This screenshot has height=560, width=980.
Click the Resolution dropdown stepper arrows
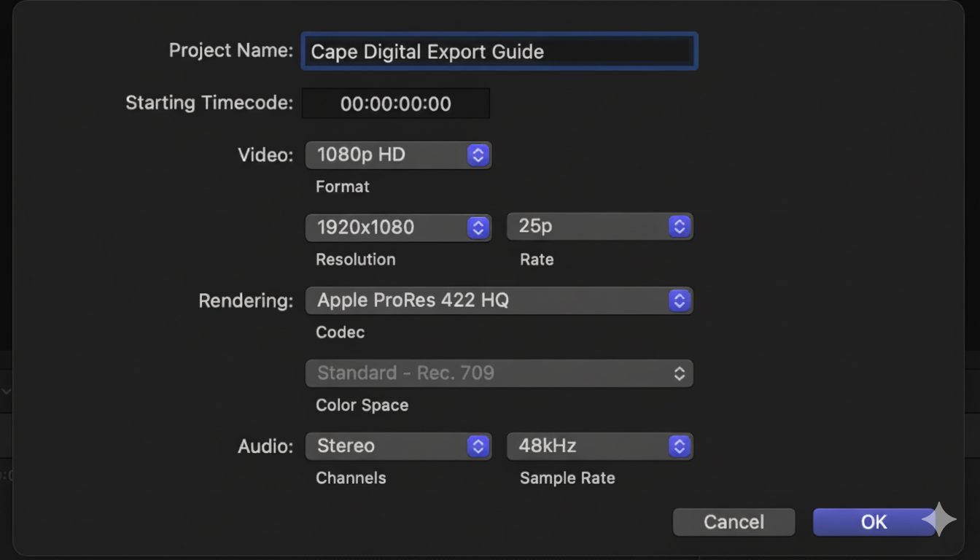pos(478,227)
